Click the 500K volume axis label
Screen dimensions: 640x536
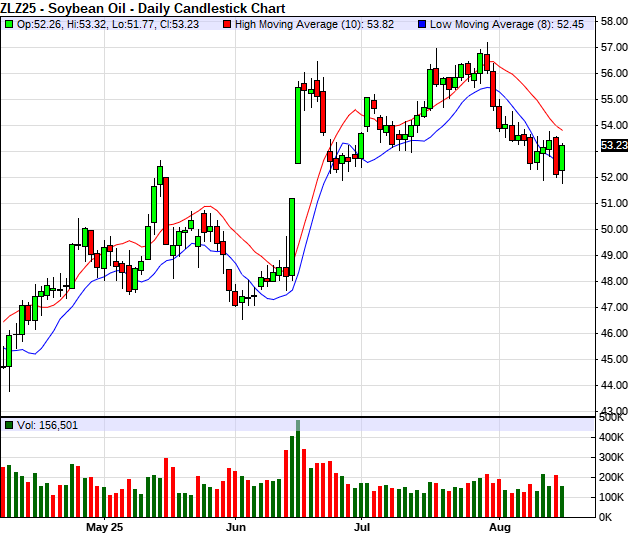[612, 418]
